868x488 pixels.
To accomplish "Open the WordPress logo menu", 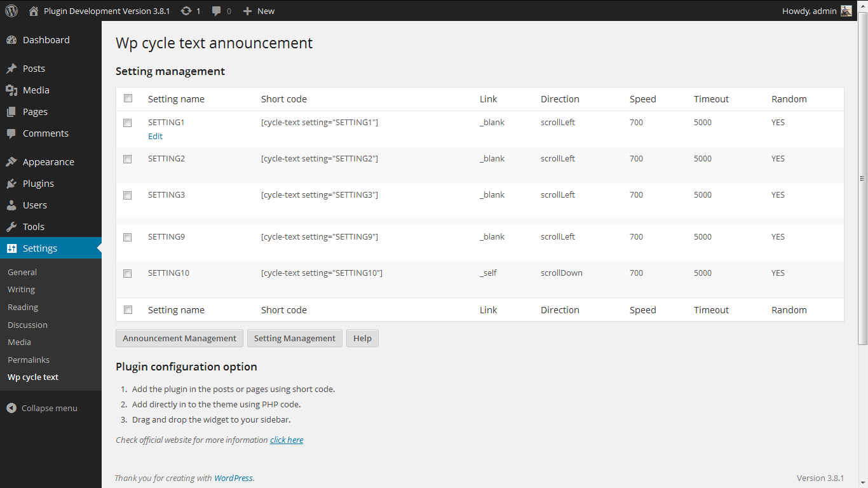I will 11,11.
